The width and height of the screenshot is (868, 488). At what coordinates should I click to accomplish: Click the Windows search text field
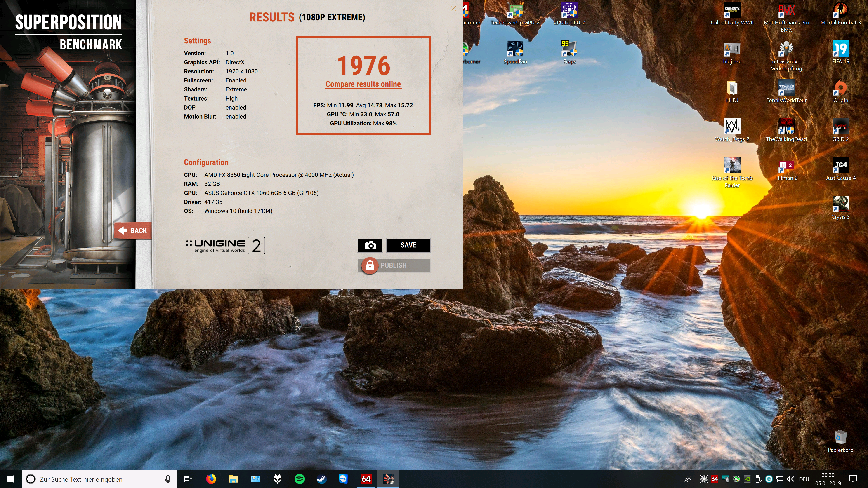98,479
